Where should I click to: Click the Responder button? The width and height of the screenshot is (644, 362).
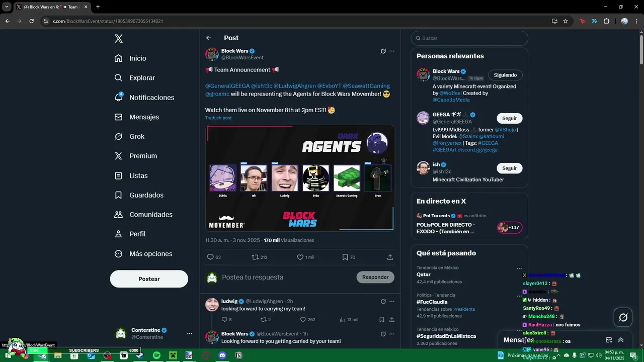pos(375,277)
